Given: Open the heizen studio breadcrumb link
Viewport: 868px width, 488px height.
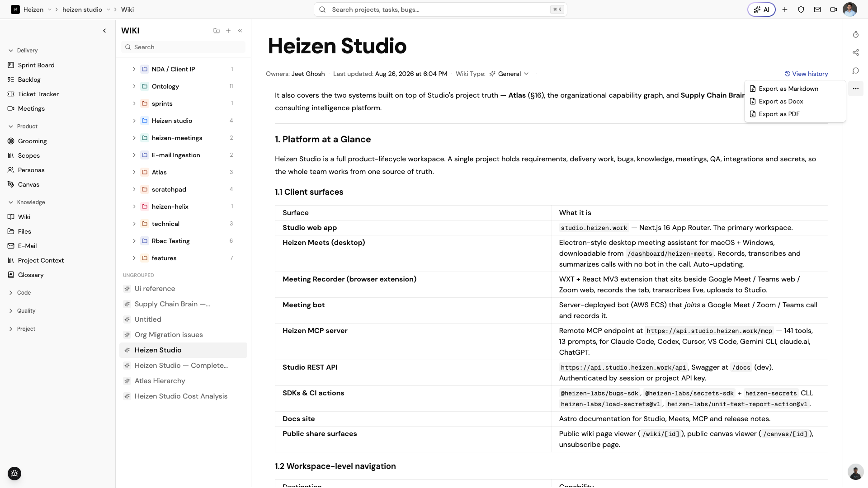Looking at the screenshot, I should coord(82,9).
